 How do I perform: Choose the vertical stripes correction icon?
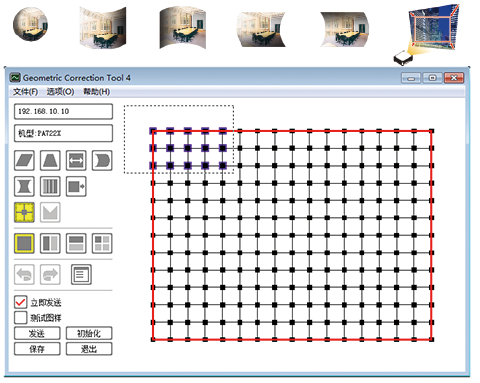click(50, 186)
